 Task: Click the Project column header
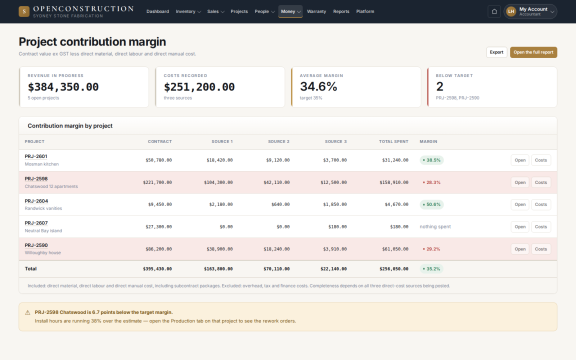(35, 141)
